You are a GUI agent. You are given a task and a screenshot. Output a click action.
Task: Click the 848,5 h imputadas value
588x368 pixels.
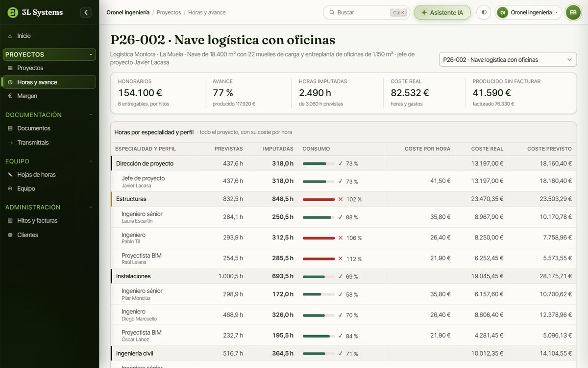(x=283, y=199)
